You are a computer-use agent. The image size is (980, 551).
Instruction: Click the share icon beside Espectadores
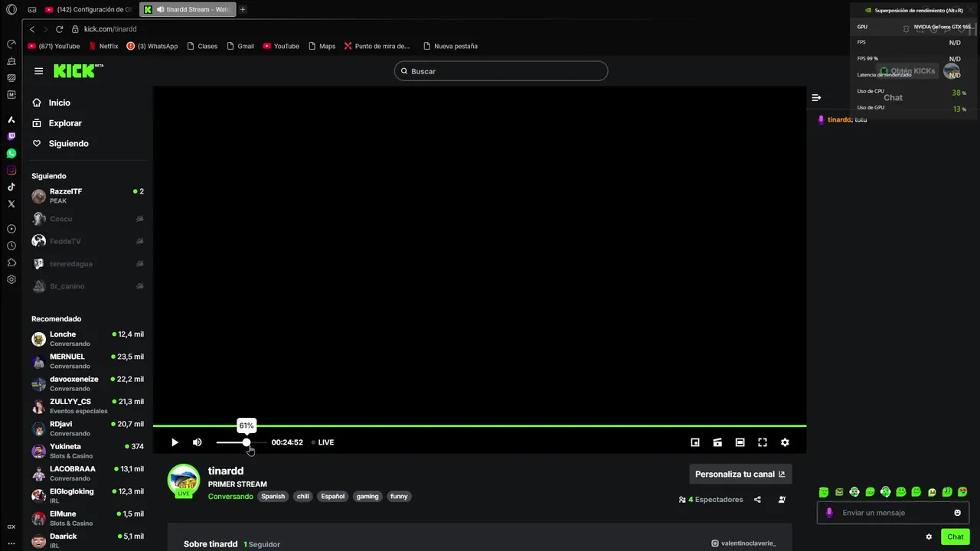757,500
